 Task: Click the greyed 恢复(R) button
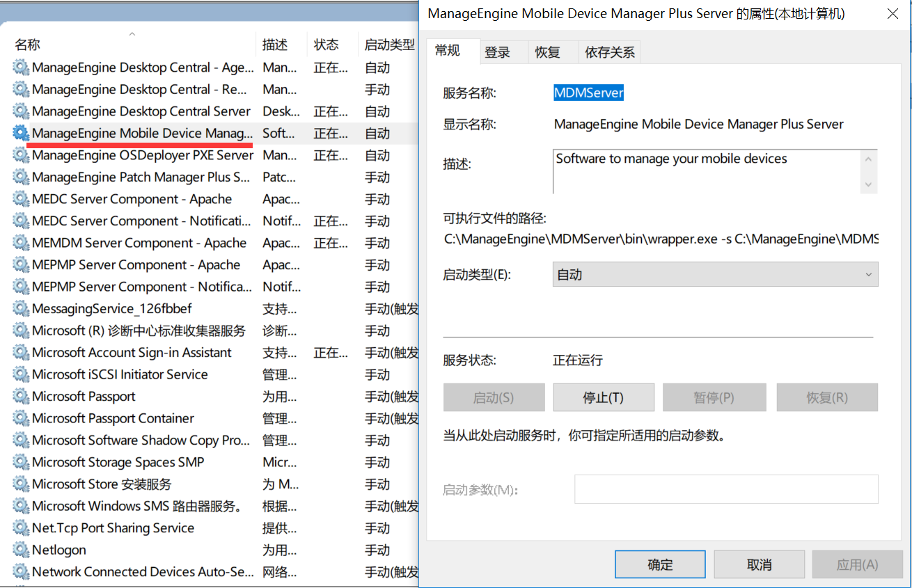(827, 397)
